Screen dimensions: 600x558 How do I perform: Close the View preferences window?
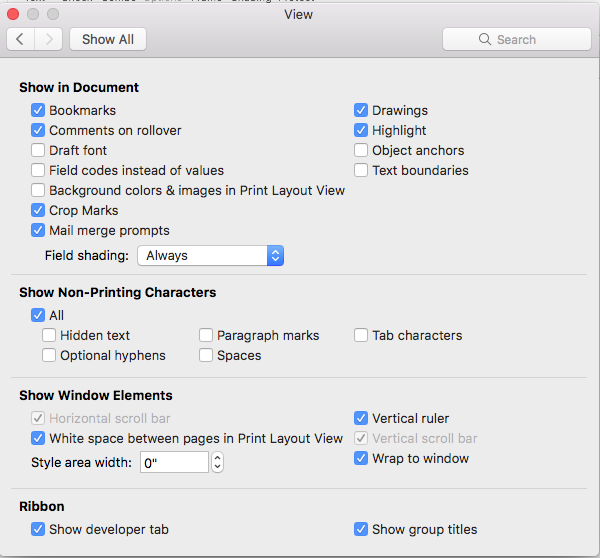click(x=13, y=15)
